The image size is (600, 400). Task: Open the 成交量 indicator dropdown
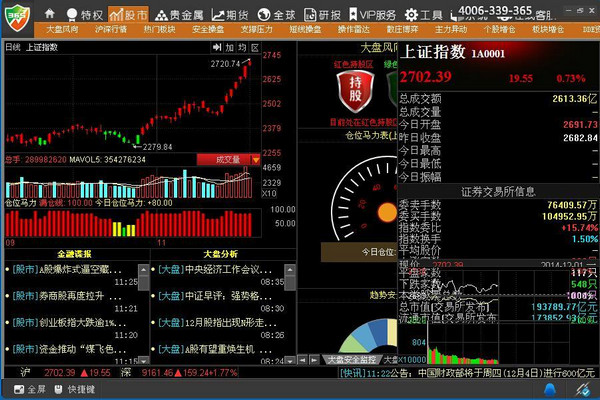[x=228, y=160]
